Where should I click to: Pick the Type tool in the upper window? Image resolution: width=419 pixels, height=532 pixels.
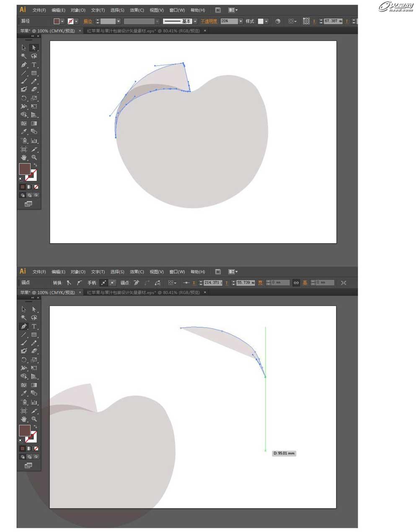click(x=34, y=65)
